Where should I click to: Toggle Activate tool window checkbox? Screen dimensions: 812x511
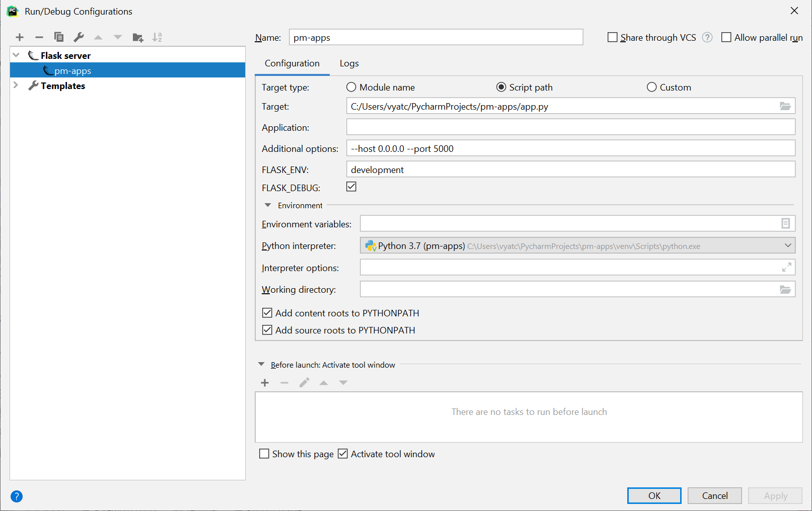[343, 454]
